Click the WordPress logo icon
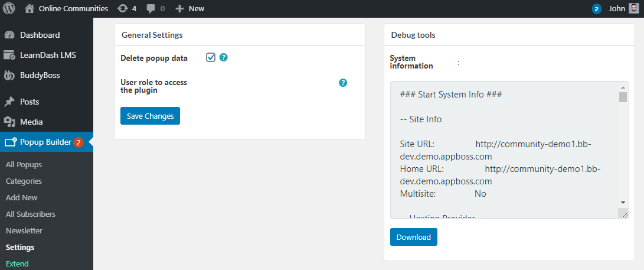Screen dimensions: 644x270 (9, 9)
